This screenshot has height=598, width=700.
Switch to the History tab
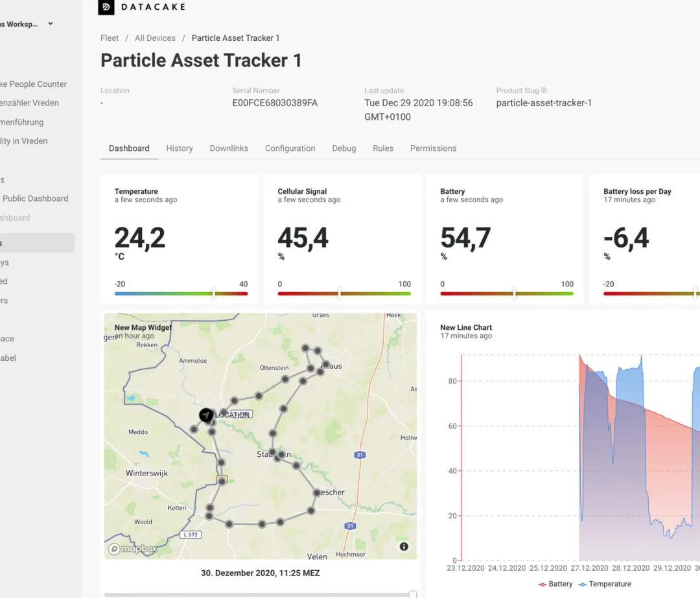pos(180,148)
